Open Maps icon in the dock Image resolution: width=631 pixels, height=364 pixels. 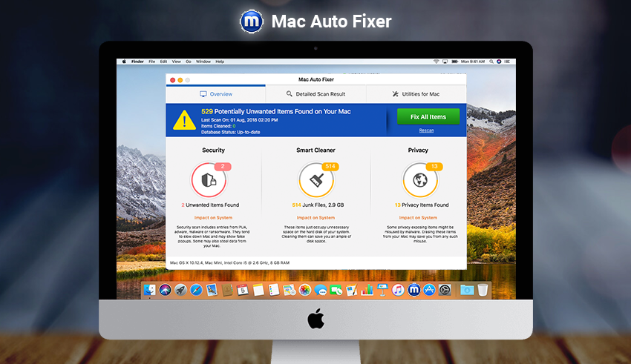pyautogui.click(x=290, y=290)
